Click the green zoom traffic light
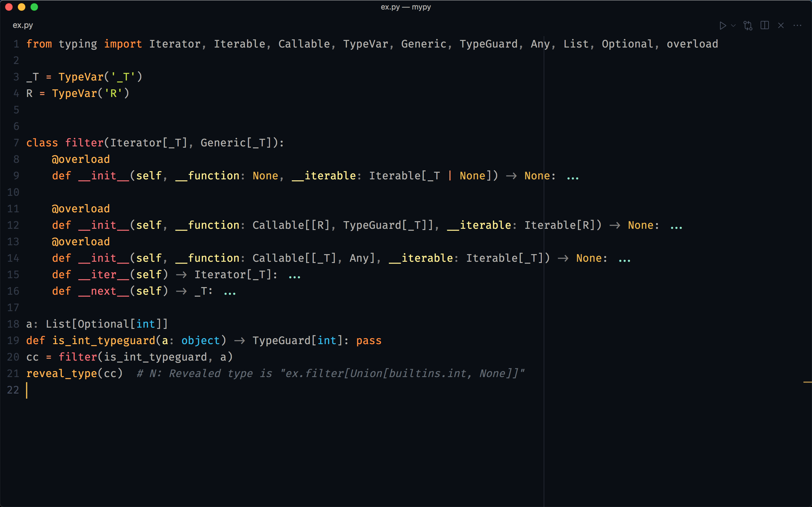Image resolution: width=812 pixels, height=507 pixels. point(34,7)
